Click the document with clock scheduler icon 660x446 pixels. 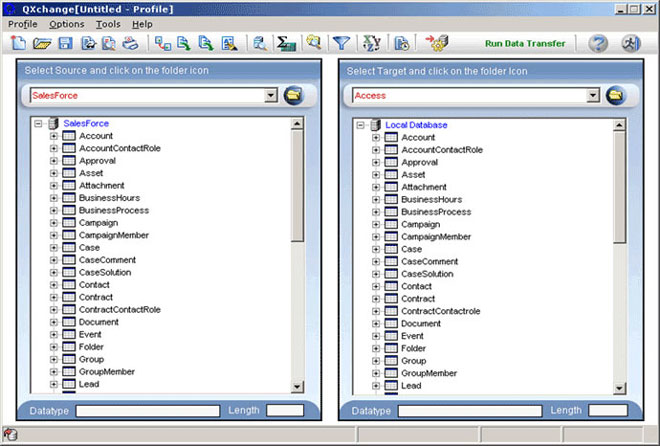coord(402,43)
